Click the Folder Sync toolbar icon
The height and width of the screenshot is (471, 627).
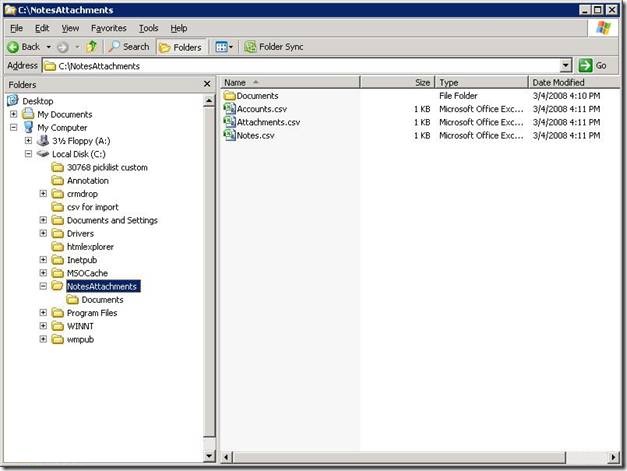tap(249, 47)
